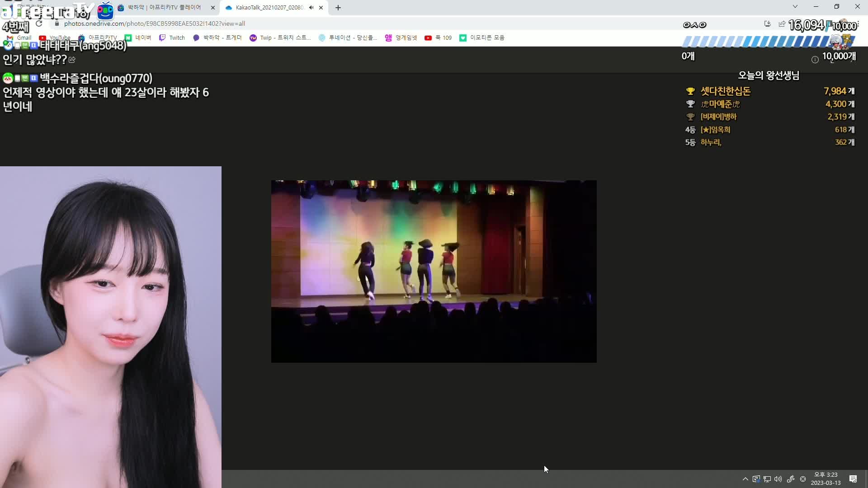
Task: Open the Twitch bookmark
Action: [172, 38]
